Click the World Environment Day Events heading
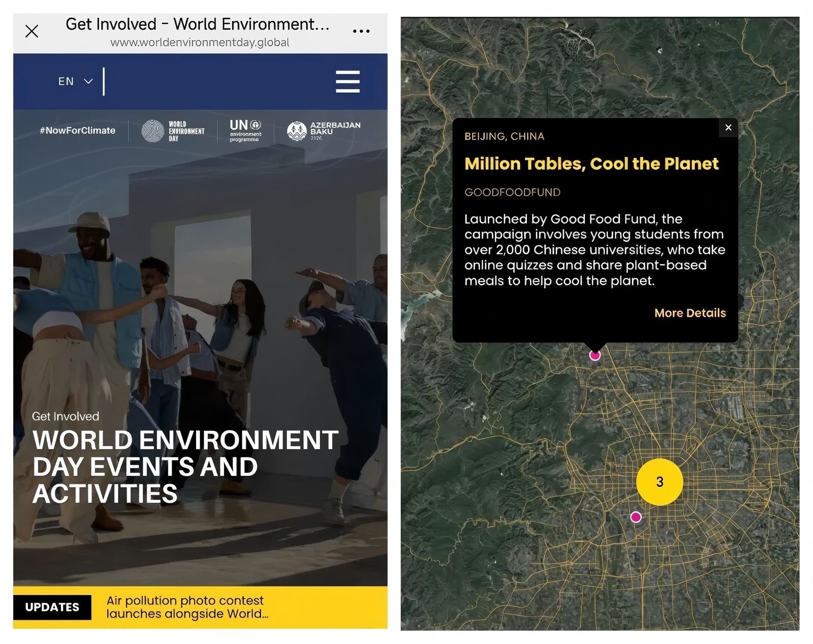 [x=185, y=467]
